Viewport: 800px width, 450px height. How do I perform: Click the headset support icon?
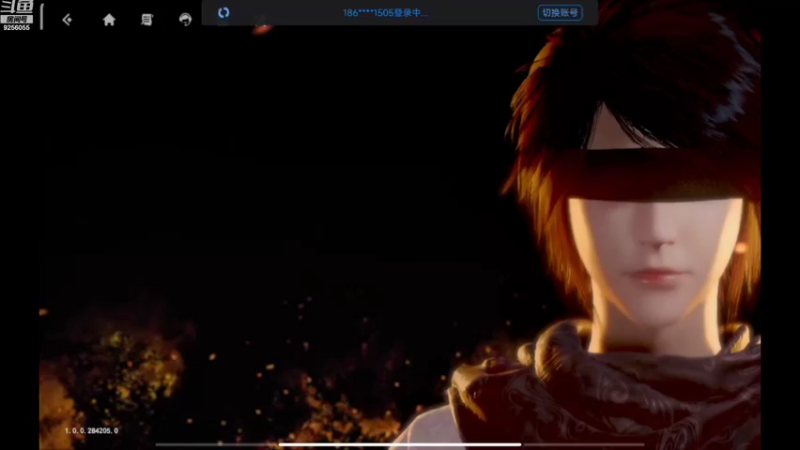click(x=185, y=20)
